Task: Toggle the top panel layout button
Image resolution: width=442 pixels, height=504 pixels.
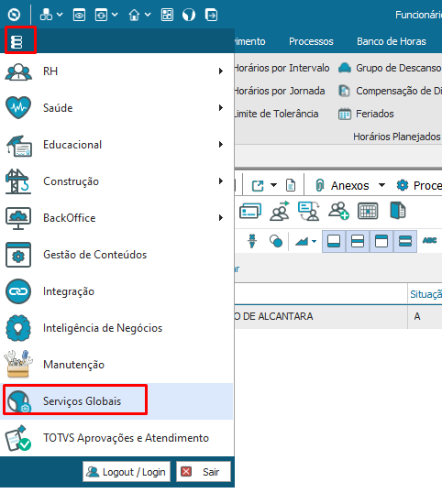Action: 381,241
